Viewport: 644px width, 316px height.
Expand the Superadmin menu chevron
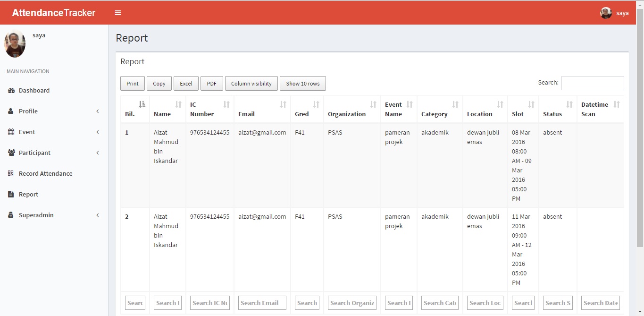[98, 215]
